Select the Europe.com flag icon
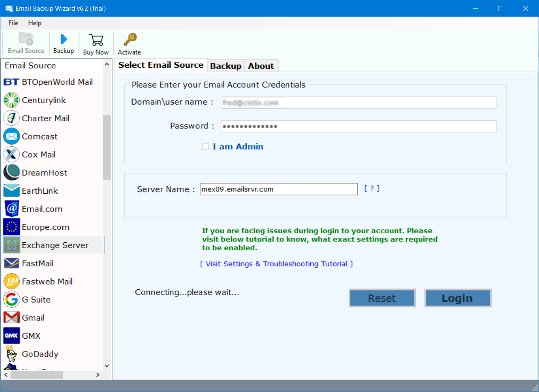 click(x=12, y=227)
